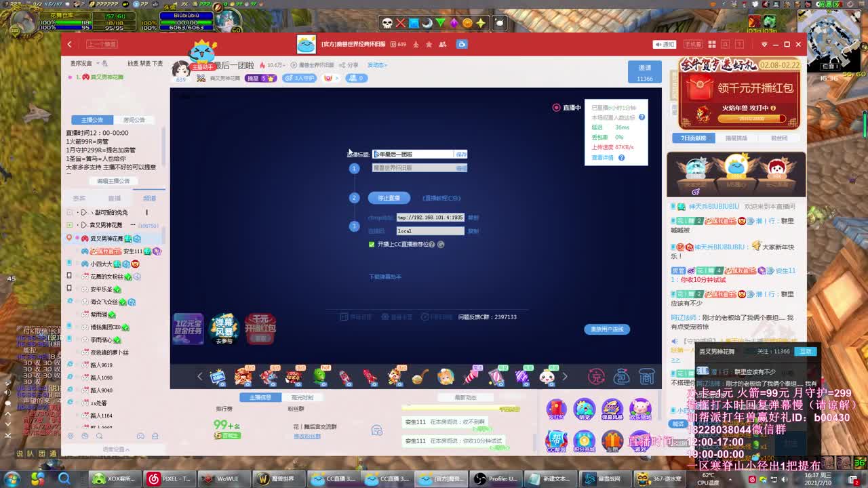Open the four-square grid apps icon in header
This screenshot has height=488, width=868.
(x=712, y=44)
